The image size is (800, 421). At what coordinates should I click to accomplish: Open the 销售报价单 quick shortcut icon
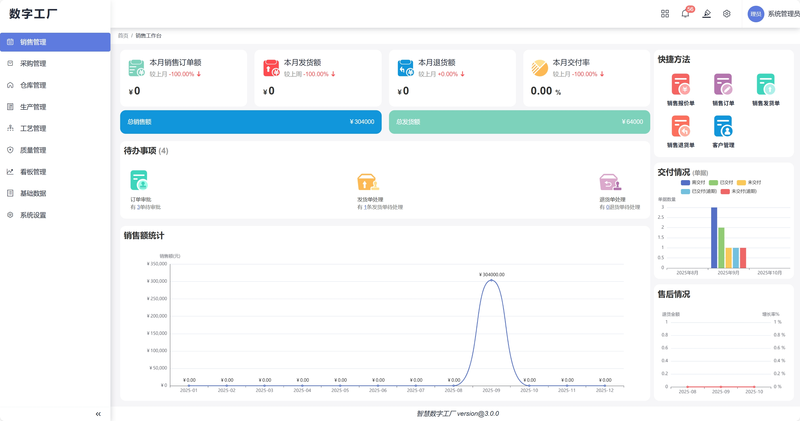(681, 85)
